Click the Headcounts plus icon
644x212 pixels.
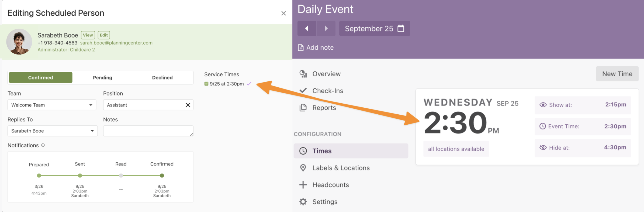[303, 185]
